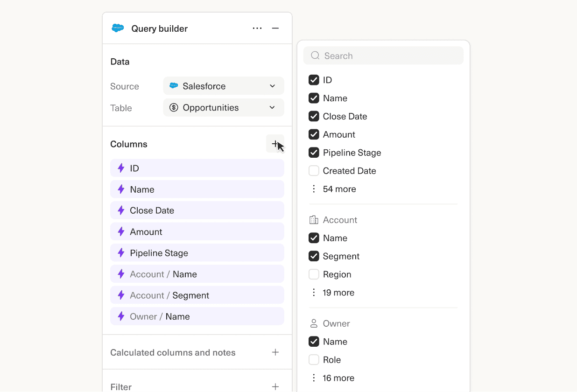Click the lightning icon on Owner / Name column
The image size is (577, 392).
click(x=121, y=316)
